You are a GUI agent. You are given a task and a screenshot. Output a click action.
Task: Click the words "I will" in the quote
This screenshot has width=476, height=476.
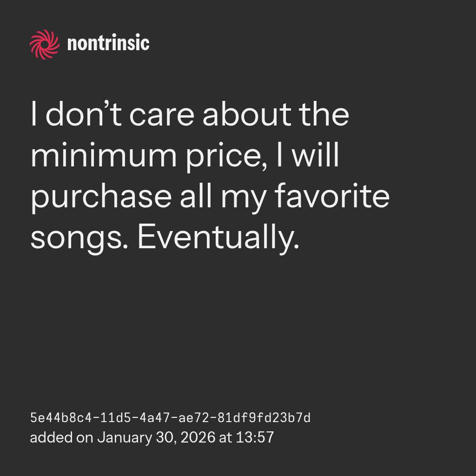[x=308, y=156]
